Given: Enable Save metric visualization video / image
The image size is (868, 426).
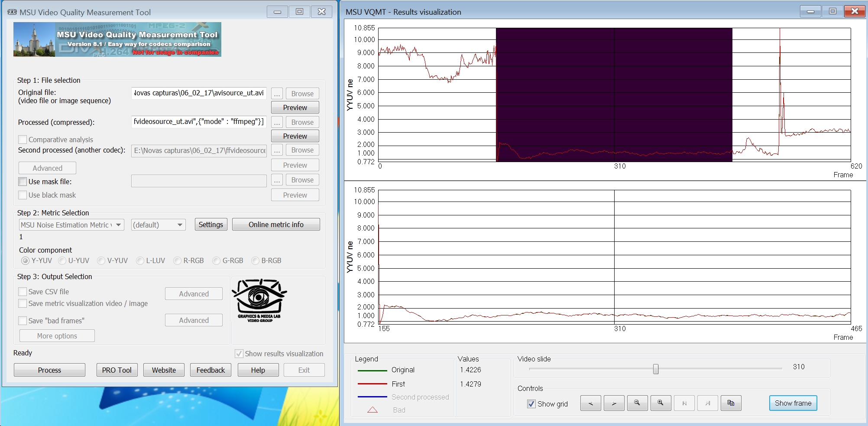Looking at the screenshot, I should [23, 303].
